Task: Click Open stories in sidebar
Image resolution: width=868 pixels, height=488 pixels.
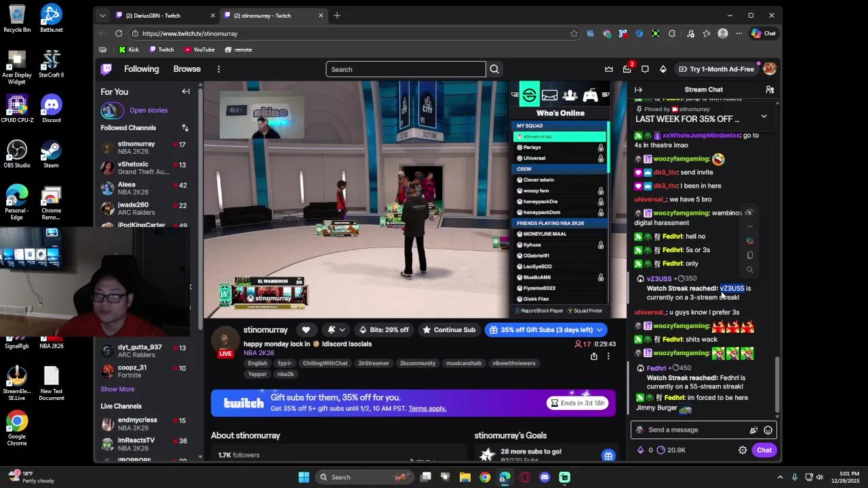Action: coord(149,110)
